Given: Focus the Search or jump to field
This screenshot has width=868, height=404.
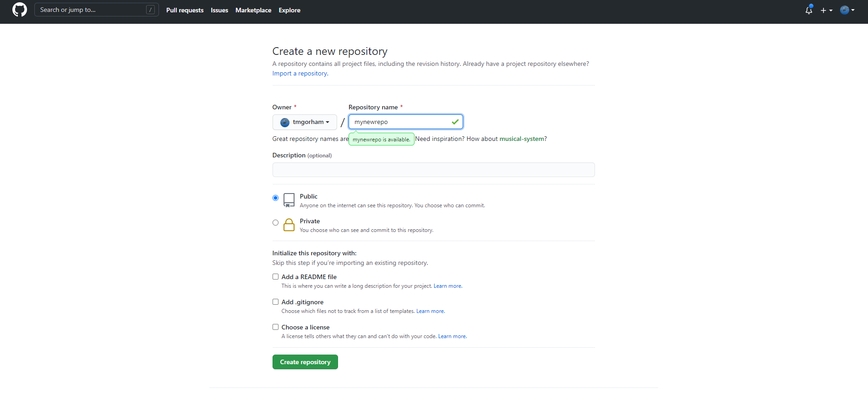Looking at the screenshot, I should [97, 10].
